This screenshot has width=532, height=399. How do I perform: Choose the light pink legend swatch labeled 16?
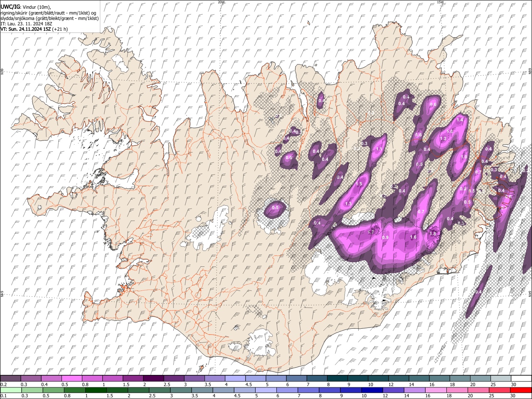coord(435,390)
